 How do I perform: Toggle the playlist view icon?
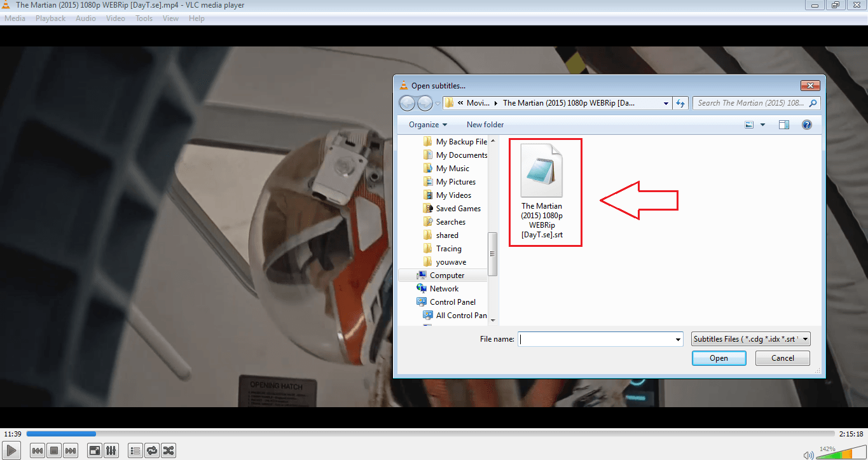coord(135,450)
